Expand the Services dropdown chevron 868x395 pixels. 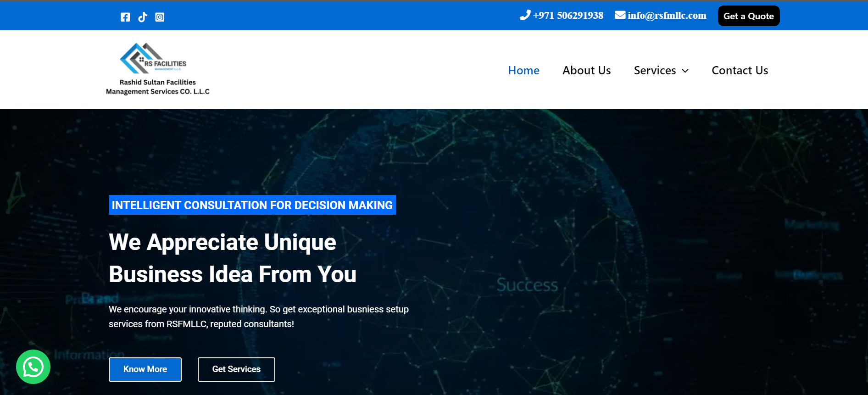[685, 71]
